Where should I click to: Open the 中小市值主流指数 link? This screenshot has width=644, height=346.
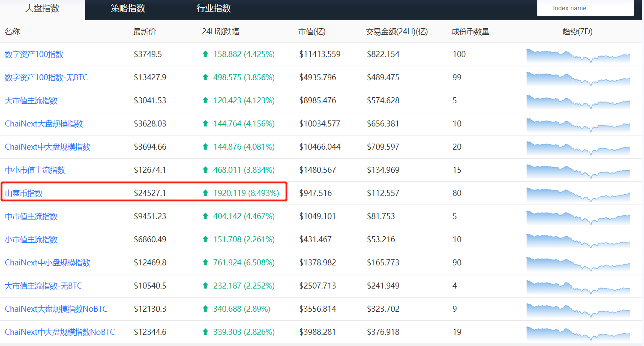point(35,170)
